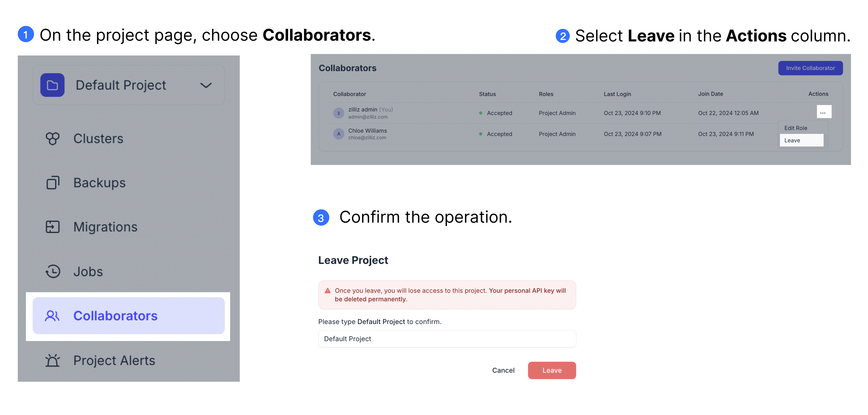Open Migrations from the sidebar

click(105, 227)
